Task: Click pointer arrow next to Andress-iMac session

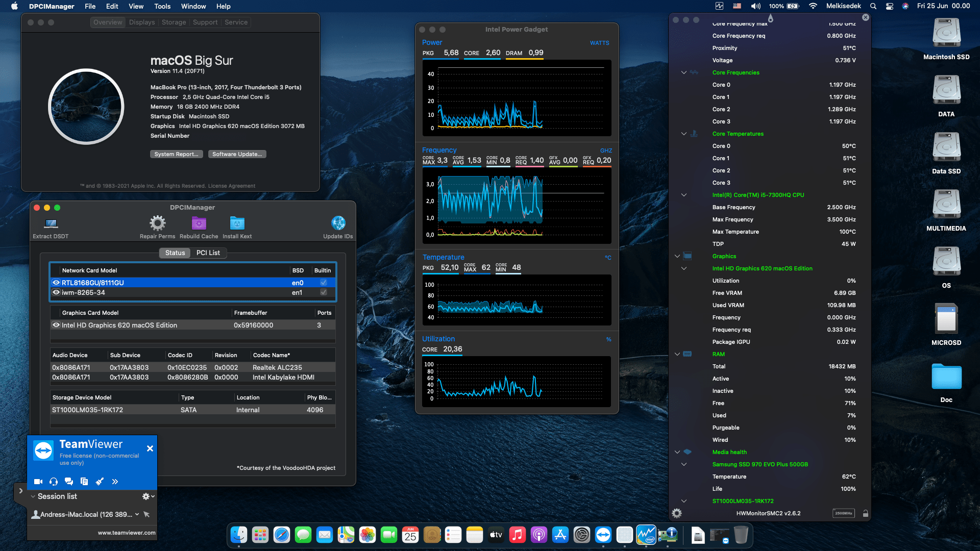Action: point(146,514)
